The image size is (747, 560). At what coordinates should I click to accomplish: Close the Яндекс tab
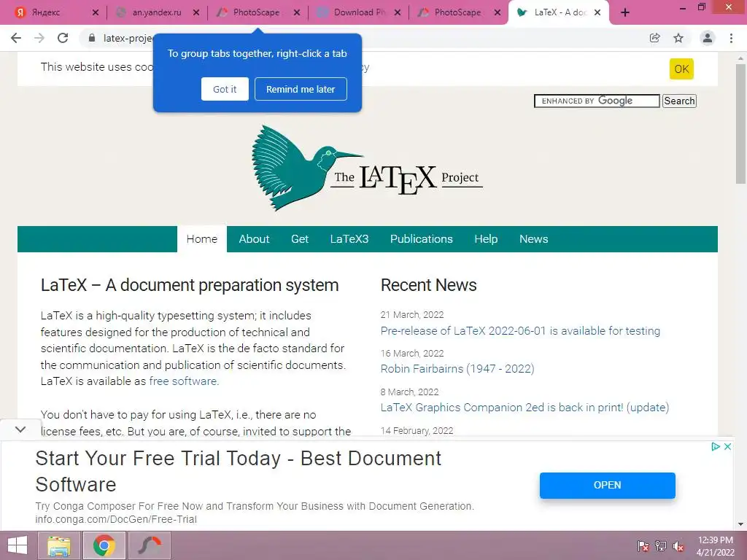coord(96,13)
